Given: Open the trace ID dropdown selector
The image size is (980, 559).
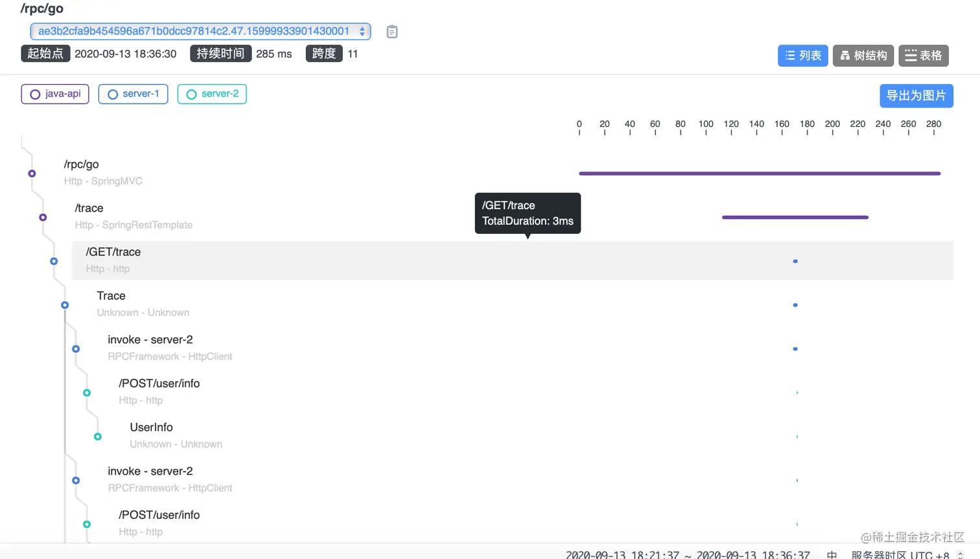Looking at the screenshot, I should tap(200, 31).
